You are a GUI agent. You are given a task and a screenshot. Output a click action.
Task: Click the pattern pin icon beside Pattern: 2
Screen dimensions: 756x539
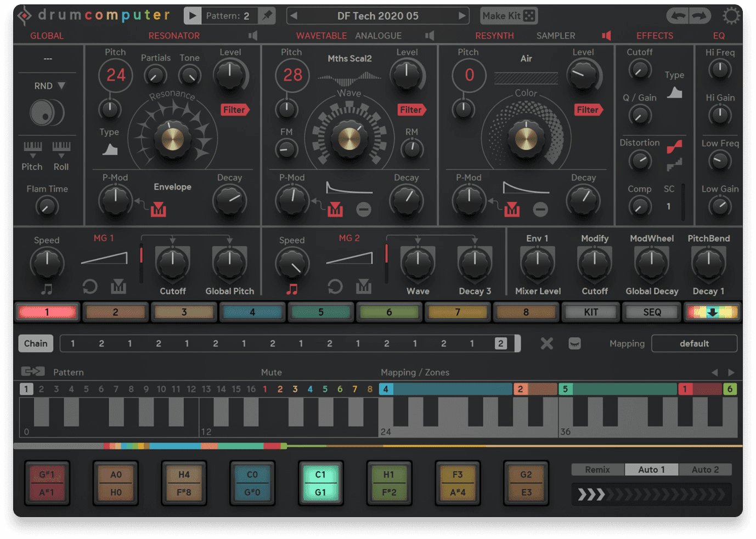click(x=267, y=15)
